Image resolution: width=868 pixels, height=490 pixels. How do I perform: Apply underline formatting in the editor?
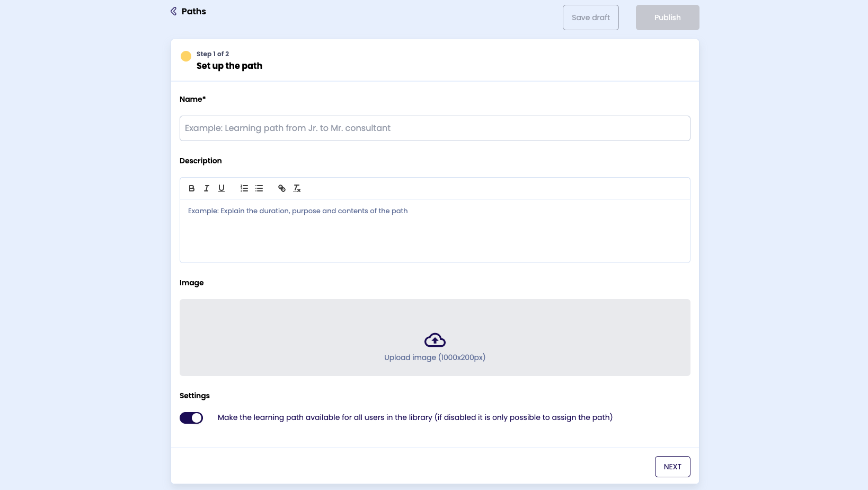222,188
